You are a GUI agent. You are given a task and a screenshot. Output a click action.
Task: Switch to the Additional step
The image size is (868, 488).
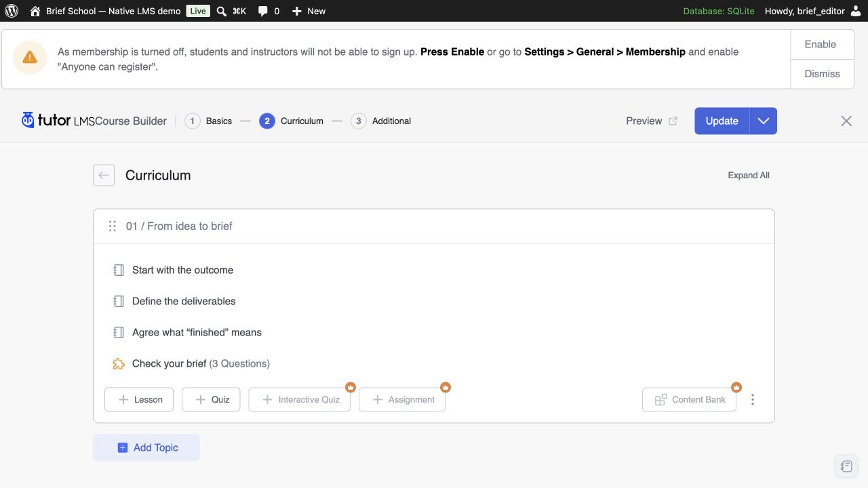coord(381,121)
